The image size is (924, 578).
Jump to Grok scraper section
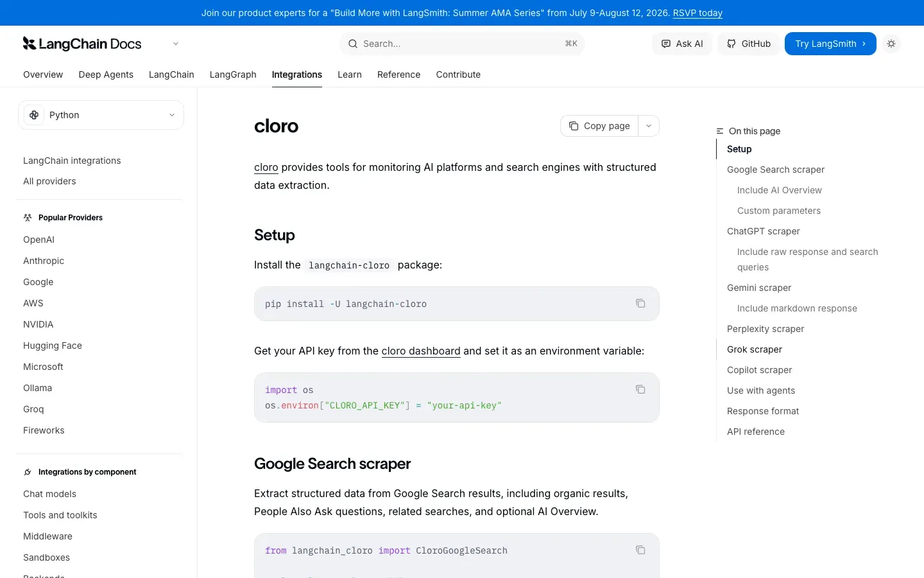(755, 349)
